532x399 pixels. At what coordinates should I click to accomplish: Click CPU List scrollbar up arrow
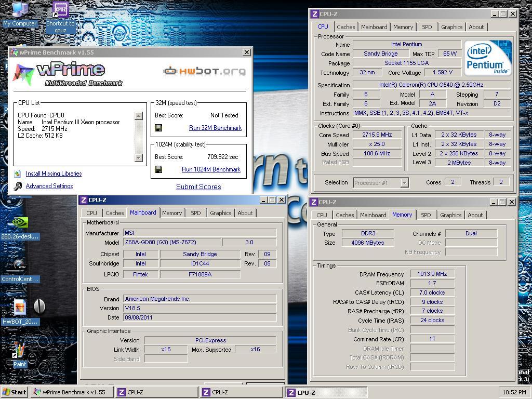[x=138, y=116]
